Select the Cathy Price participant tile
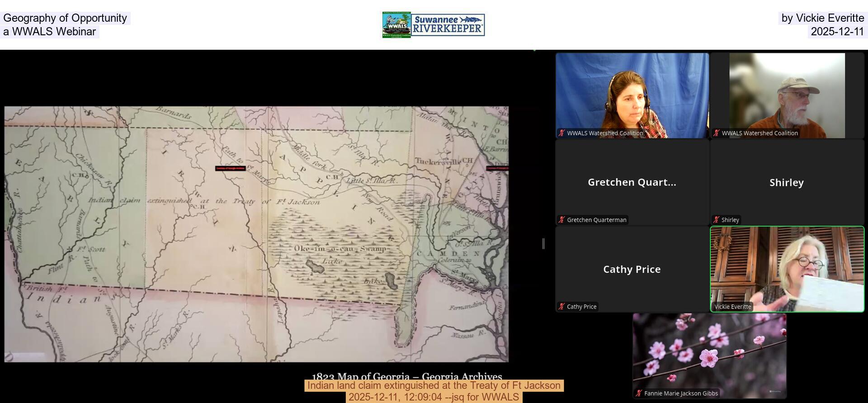 (632, 269)
